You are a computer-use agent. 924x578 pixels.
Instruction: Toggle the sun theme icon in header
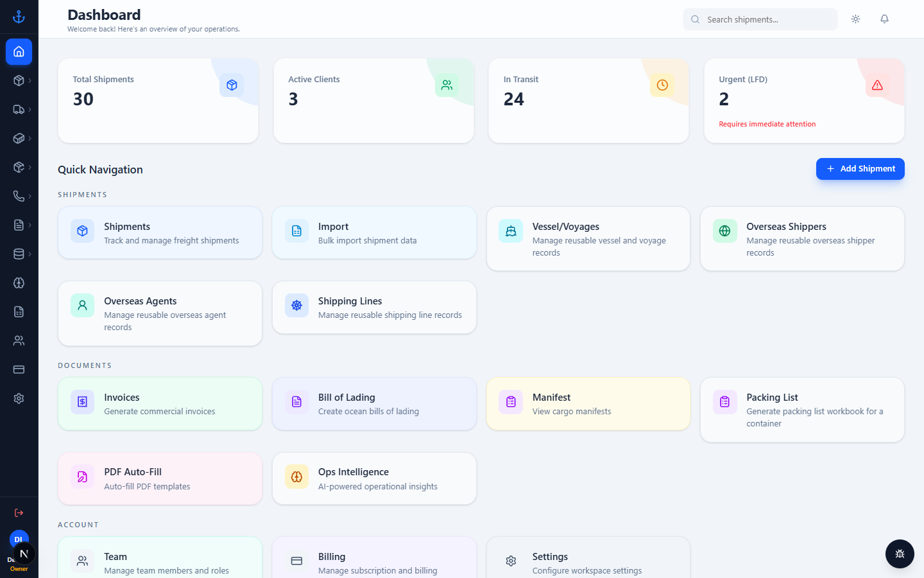point(855,19)
